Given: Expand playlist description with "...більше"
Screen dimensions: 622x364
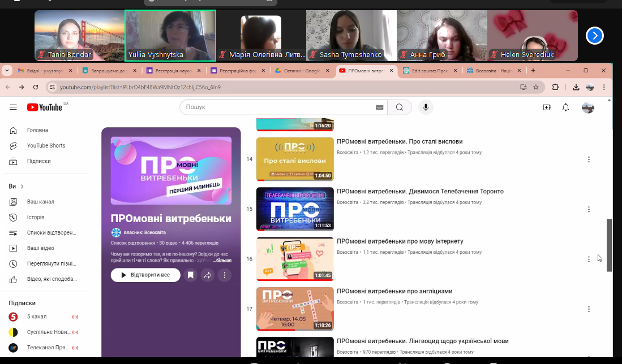Looking at the screenshot, I should click(222, 261).
